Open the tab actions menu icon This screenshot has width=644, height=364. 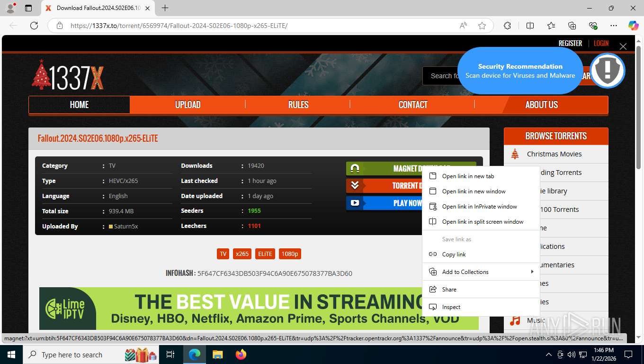point(28,8)
